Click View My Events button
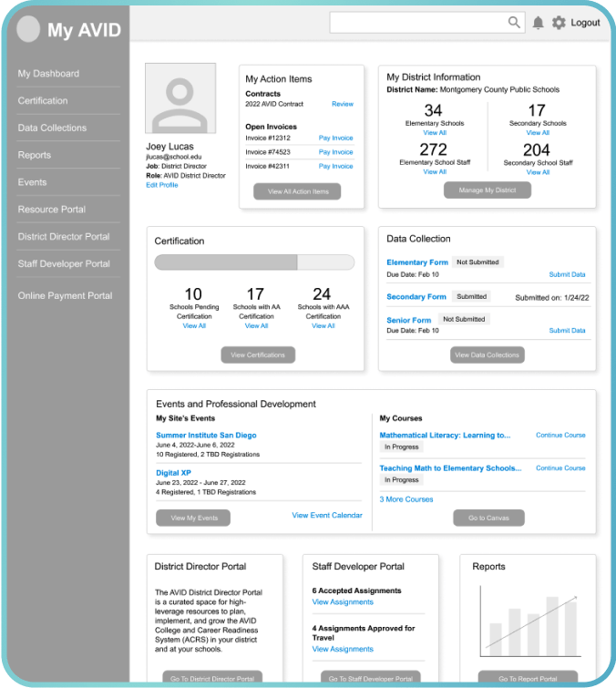616x688 pixels. click(193, 518)
